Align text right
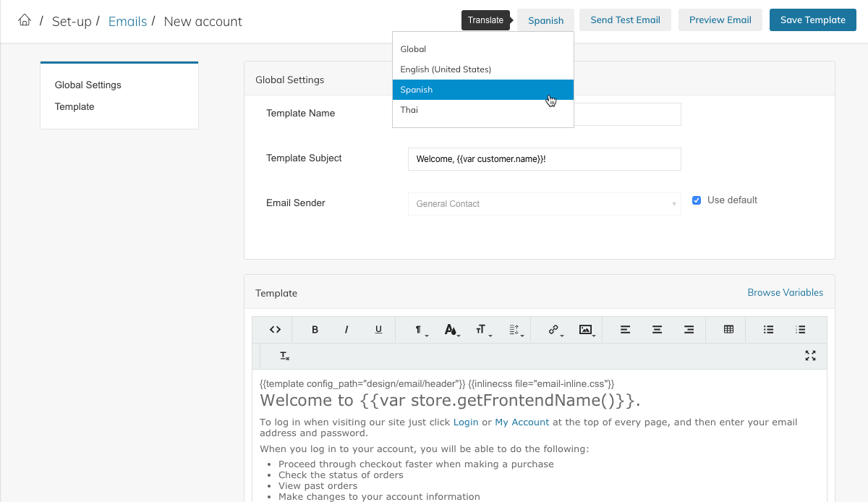Viewport: 868px width, 502px height. click(x=689, y=329)
